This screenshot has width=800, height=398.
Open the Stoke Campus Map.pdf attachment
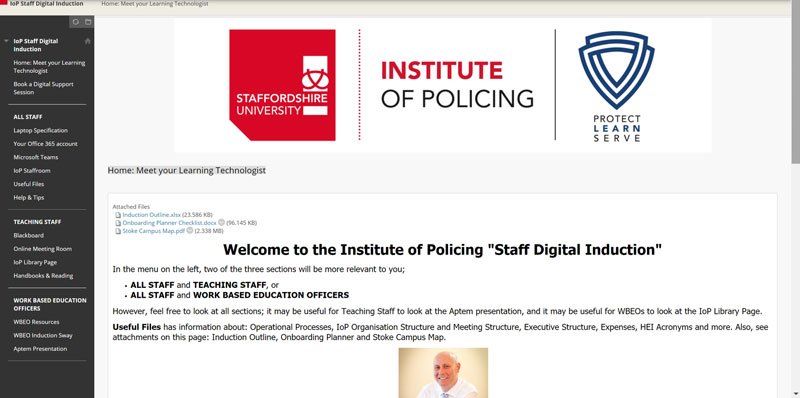154,231
